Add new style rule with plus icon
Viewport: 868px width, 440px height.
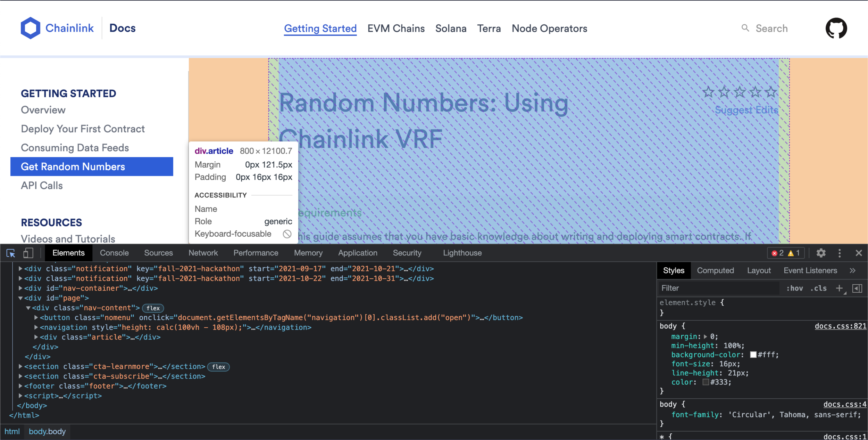(x=839, y=288)
